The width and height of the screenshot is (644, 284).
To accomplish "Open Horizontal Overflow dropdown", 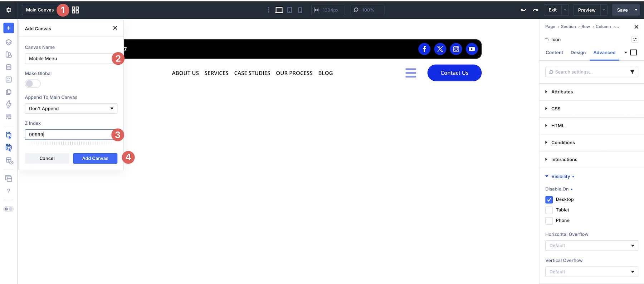I will pos(592,246).
